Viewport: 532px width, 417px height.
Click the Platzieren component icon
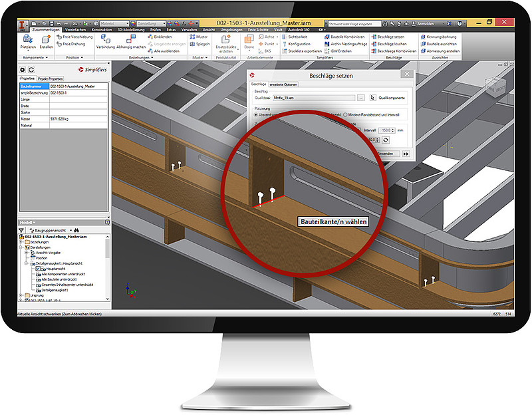28,40
